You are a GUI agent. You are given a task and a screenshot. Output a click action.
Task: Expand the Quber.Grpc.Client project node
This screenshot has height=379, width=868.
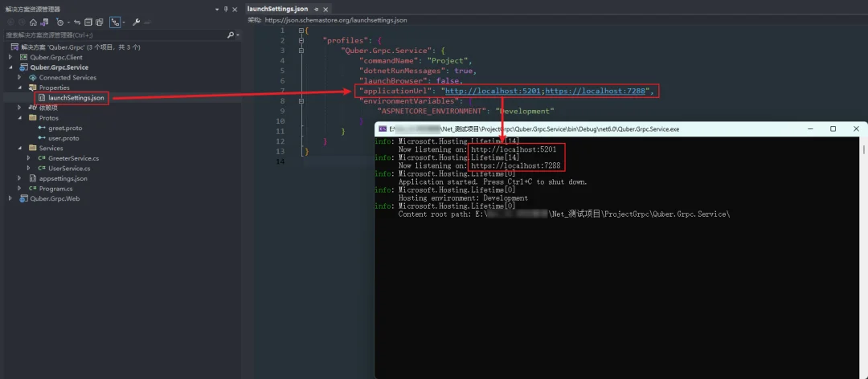10,57
